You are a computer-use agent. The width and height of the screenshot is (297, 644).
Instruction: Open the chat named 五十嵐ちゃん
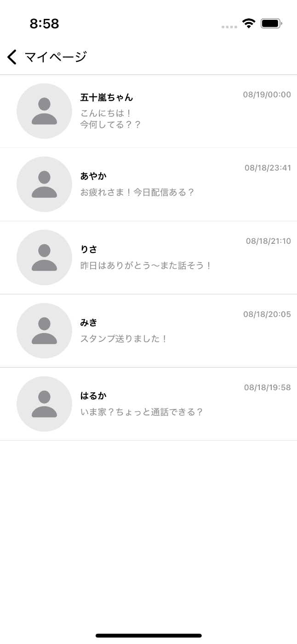point(107,98)
